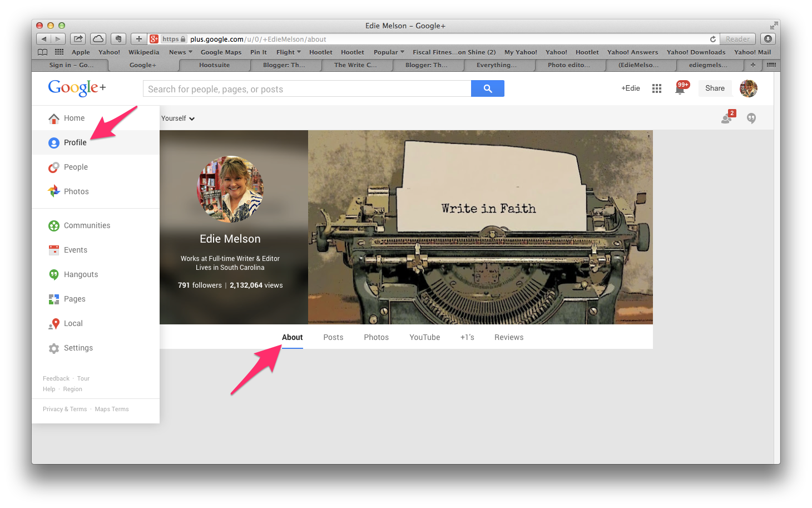Go back in Safari

tap(43, 39)
